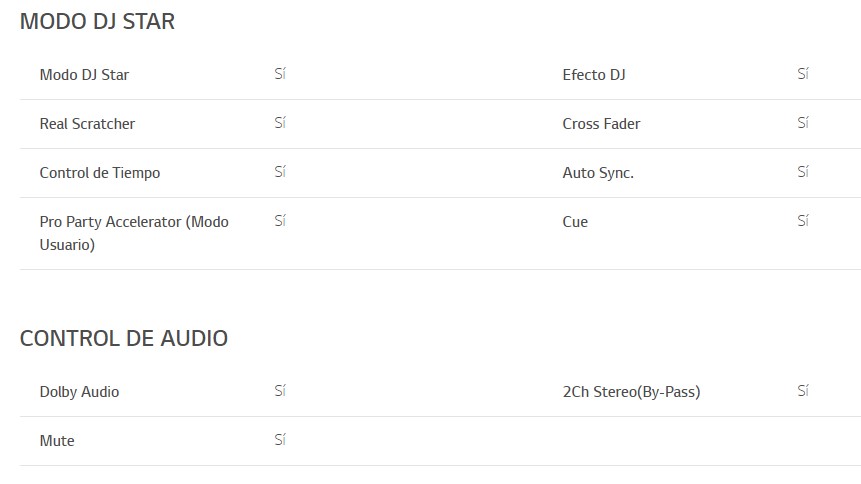This screenshot has height=484, width=861.
Task: Click the MODO DJ STAR section heading
Action: point(97,21)
